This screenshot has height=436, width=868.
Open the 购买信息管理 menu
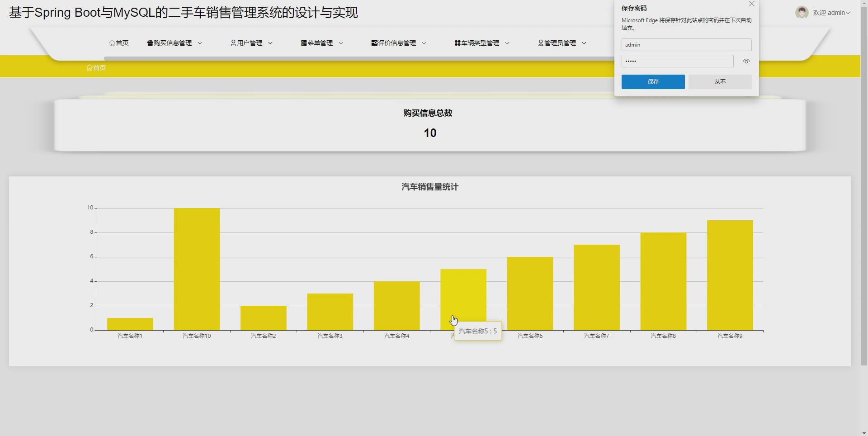175,43
